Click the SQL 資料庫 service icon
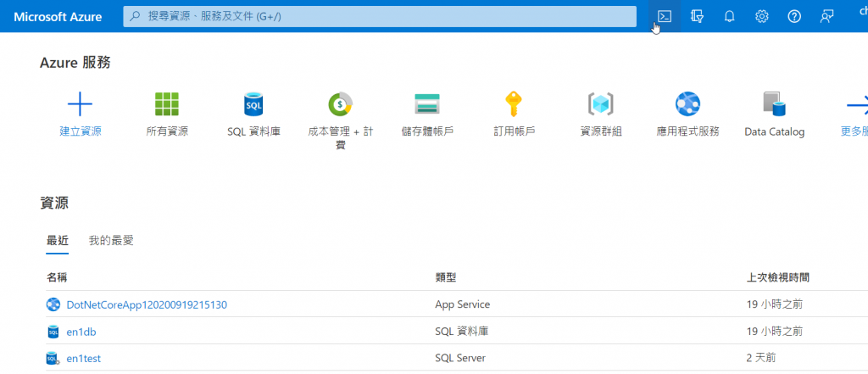This screenshot has height=374, width=868. tap(253, 103)
